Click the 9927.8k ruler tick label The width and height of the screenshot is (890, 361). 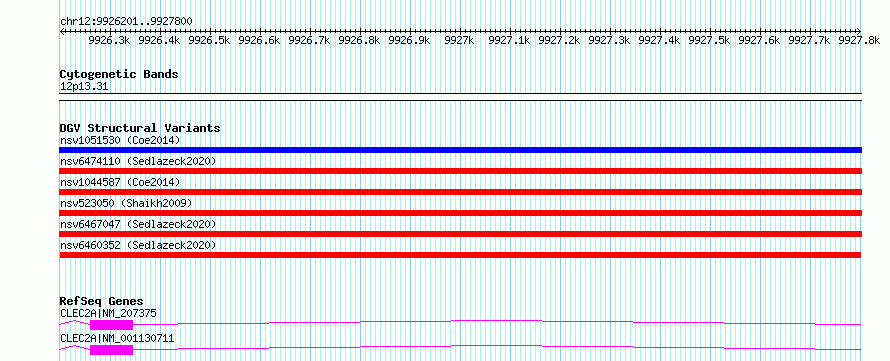pyautogui.click(x=859, y=40)
